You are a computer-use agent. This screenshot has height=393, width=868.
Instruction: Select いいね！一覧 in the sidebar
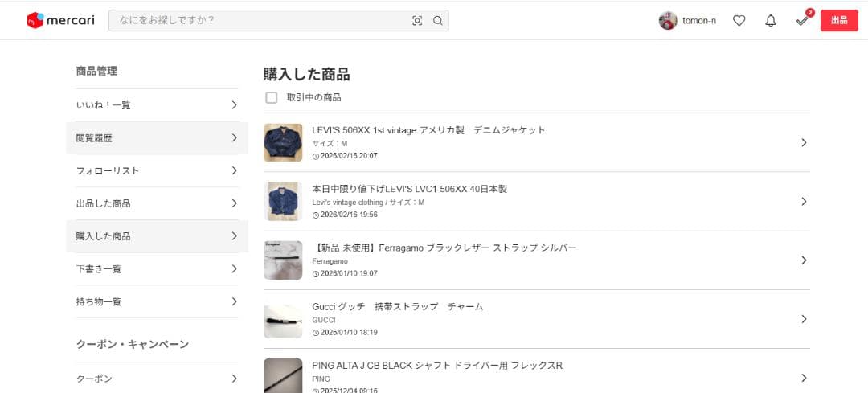pyautogui.click(x=157, y=105)
